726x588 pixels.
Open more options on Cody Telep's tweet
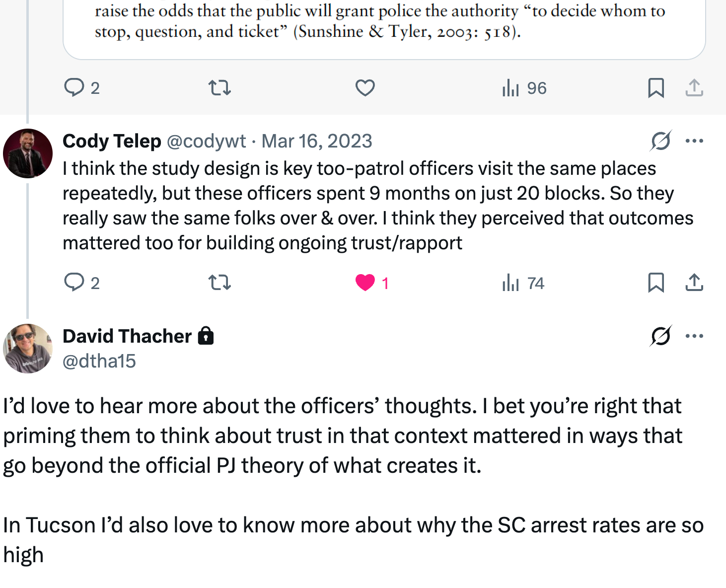[694, 141]
